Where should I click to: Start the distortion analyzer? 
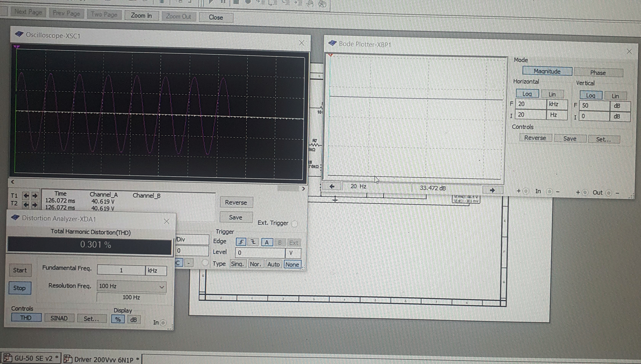coord(20,270)
